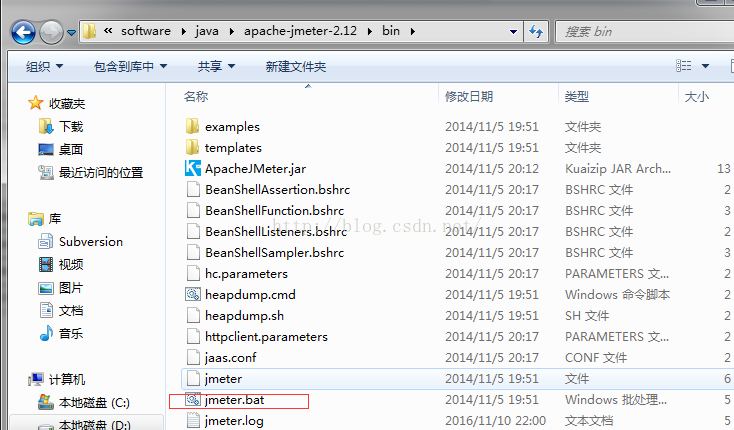Open 下载 folder in favorites
734x430 pixels.
coord(60,126)
